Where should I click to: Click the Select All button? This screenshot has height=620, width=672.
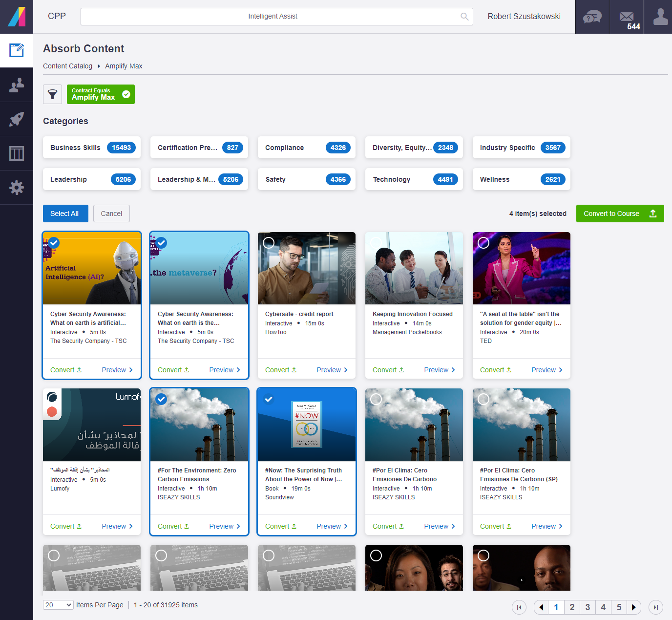click(x=65, y=214)
